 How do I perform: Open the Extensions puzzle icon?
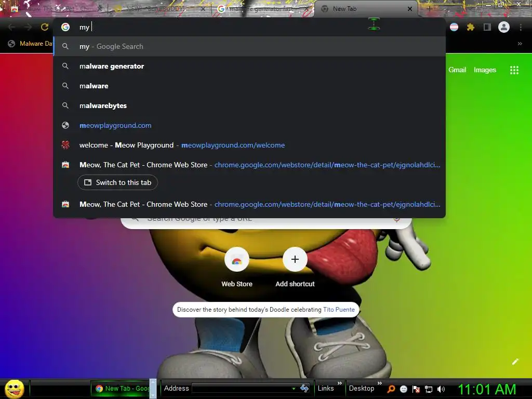470,27
